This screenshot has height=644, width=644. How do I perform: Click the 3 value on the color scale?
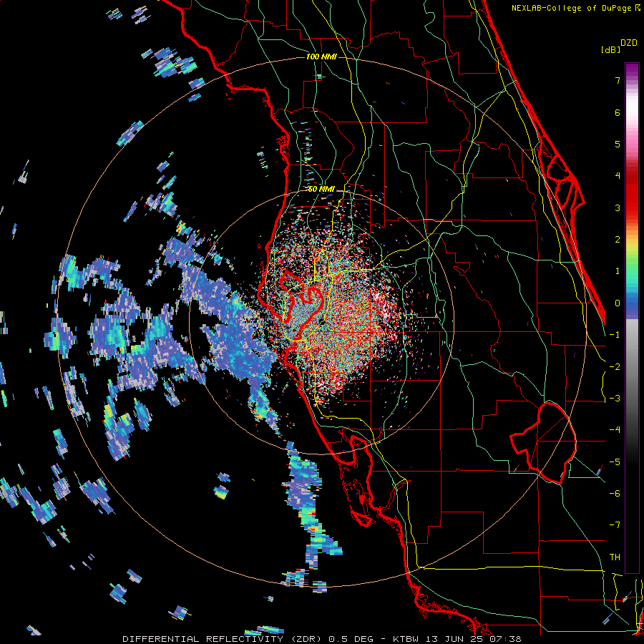click(x=618, y=208)
